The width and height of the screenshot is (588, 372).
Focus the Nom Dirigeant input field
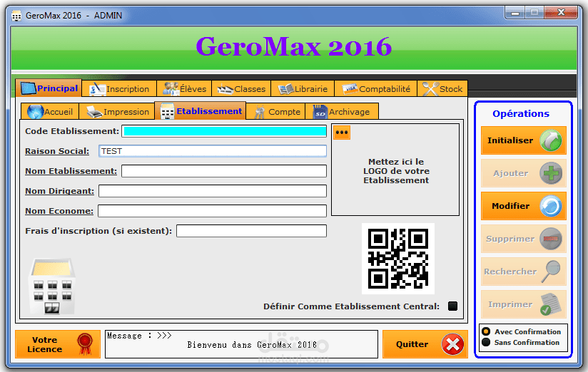(213, 191)
